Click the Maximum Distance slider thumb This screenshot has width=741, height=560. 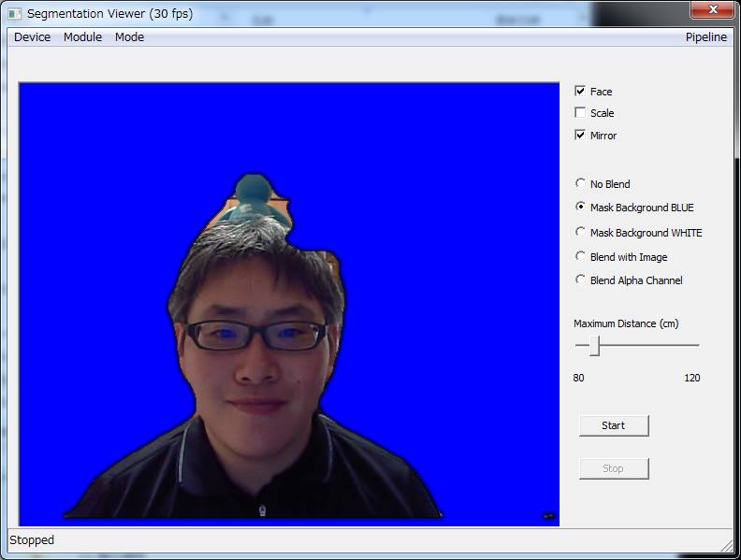pyautogui.click(x=594, y=346)
